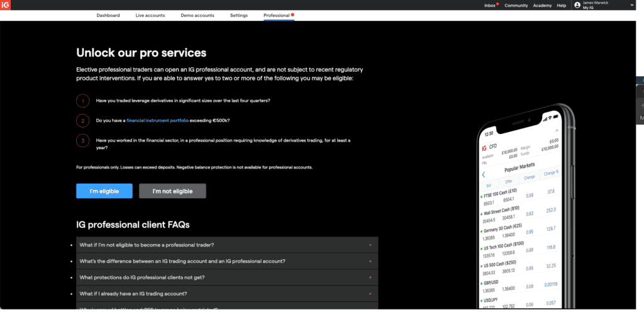Click the phone mockup image
Screen dimensions: 644x312
pyautogui.click(x=525, y=208)
